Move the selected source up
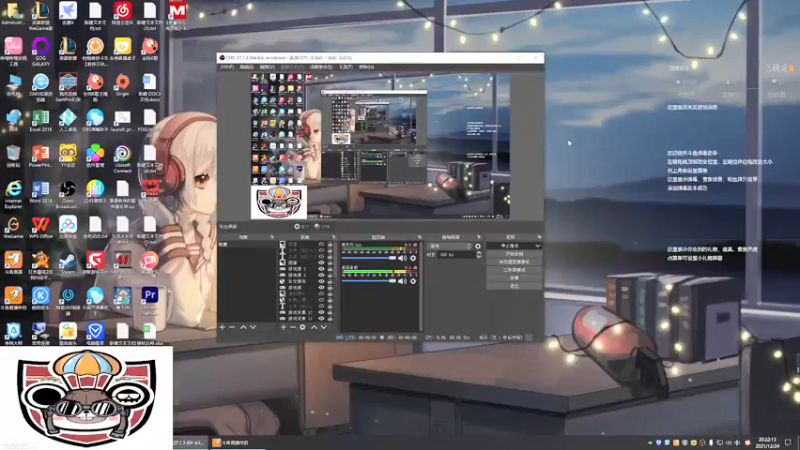800x450 pixels. (x=314, y=327)
